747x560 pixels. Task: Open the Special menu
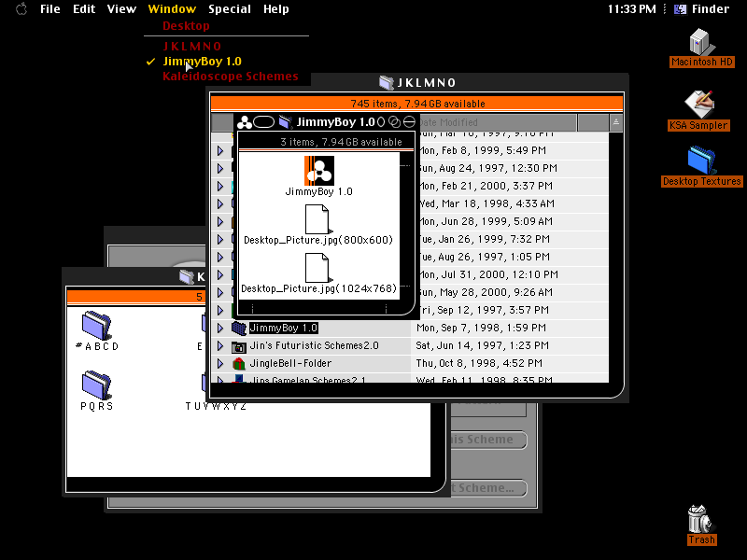click(230, 9)
